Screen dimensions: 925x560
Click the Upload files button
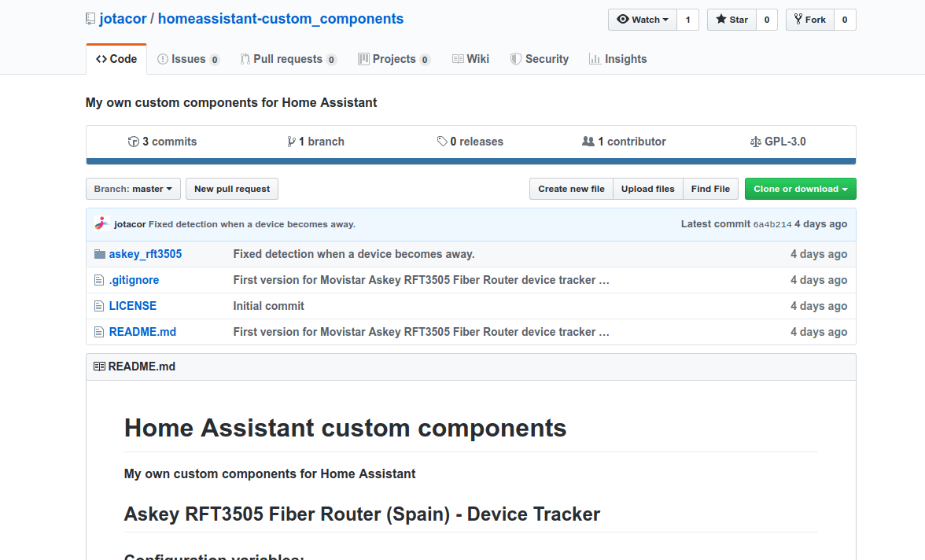click(648, 189)
